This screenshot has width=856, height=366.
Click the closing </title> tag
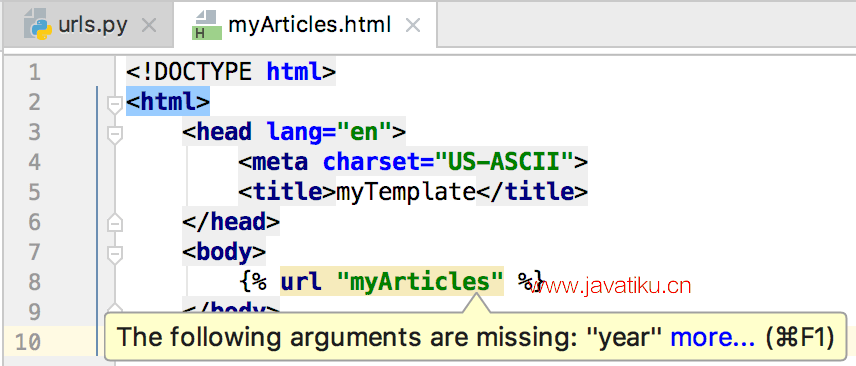click(531, 192)
